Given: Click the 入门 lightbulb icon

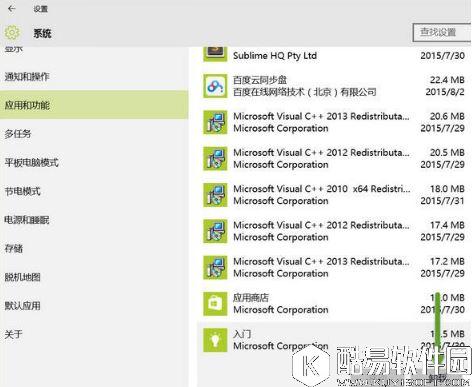Looking at the screenshot, I should (x=215, y=340).
